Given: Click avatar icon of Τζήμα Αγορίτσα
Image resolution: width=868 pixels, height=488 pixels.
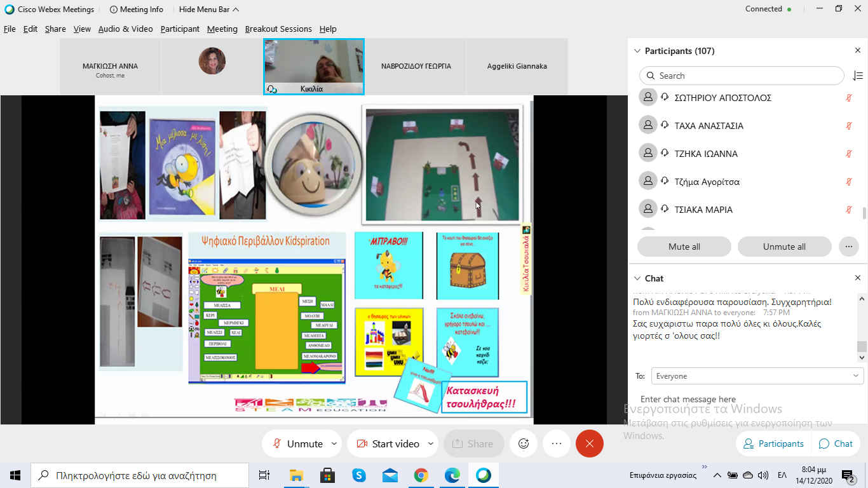Looking at the screenshot, I should pyautogui.click(x=648, y=181).
